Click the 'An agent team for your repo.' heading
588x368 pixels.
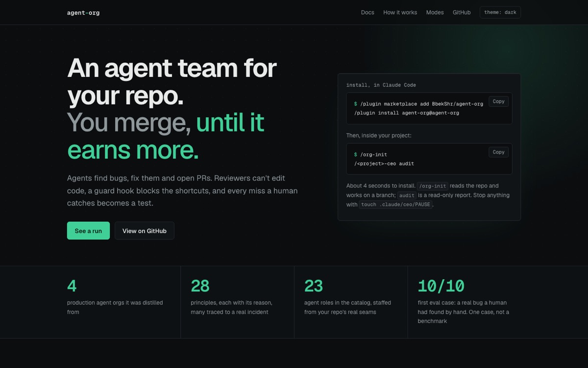(x=171, y=81)
